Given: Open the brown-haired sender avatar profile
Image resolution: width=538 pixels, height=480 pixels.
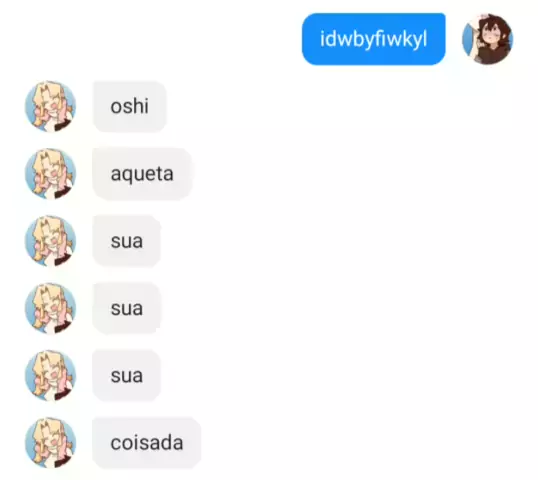Looking at the screenshot, I should tap(487, 39).
